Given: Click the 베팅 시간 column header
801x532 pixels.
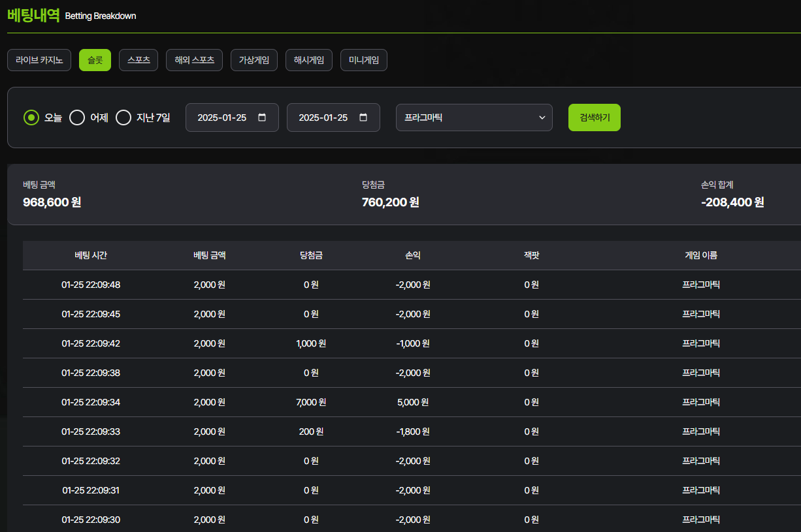Looking at the screenshot, I should click(91, 255).
